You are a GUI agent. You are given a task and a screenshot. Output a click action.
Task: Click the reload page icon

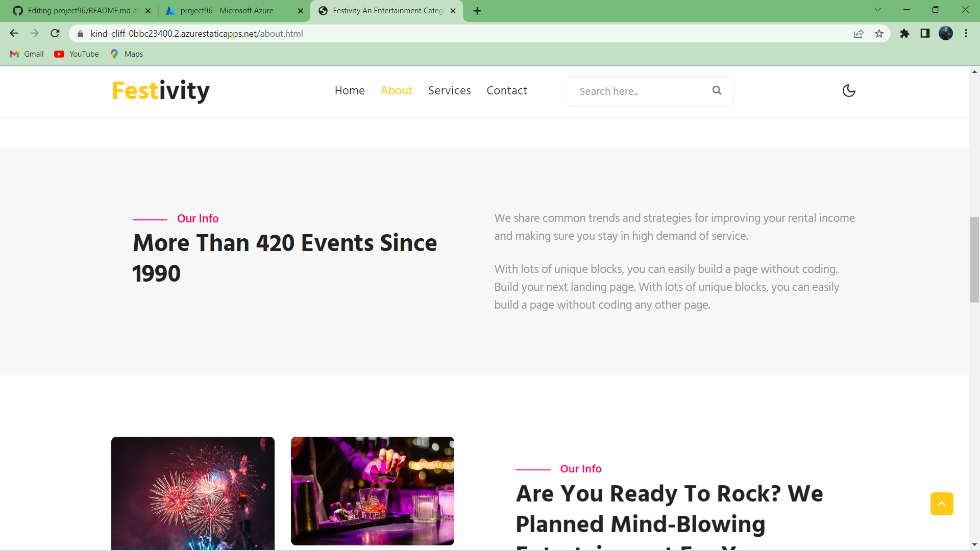(x=55, y=33)
